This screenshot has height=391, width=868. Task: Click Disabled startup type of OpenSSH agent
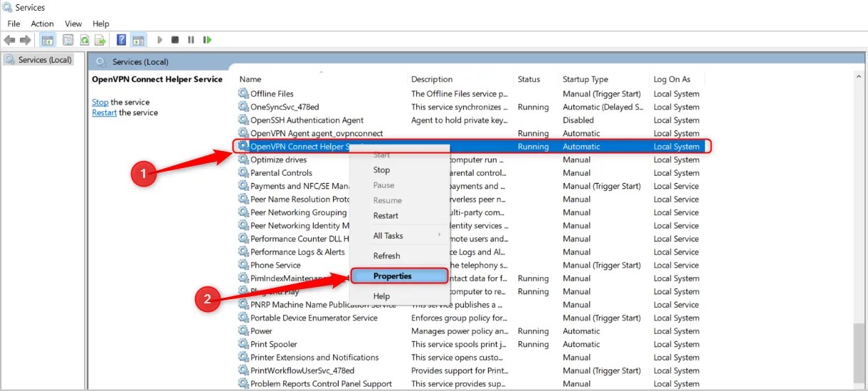pyautogui.click(x=578, y=120)
